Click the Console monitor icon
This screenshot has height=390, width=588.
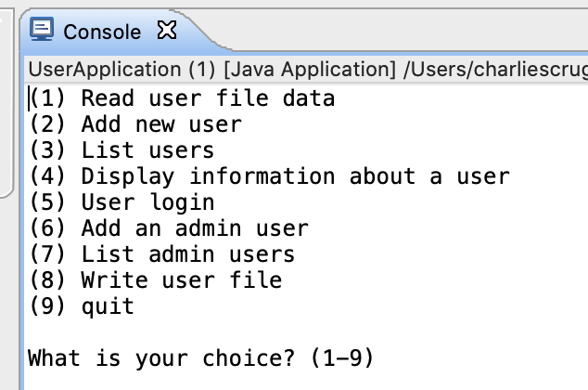point(42,29)
